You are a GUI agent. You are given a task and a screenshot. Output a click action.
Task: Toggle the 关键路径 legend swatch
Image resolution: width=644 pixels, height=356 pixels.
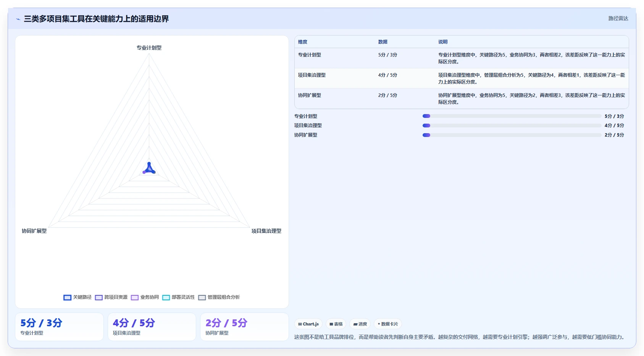[x=68, y=298]
